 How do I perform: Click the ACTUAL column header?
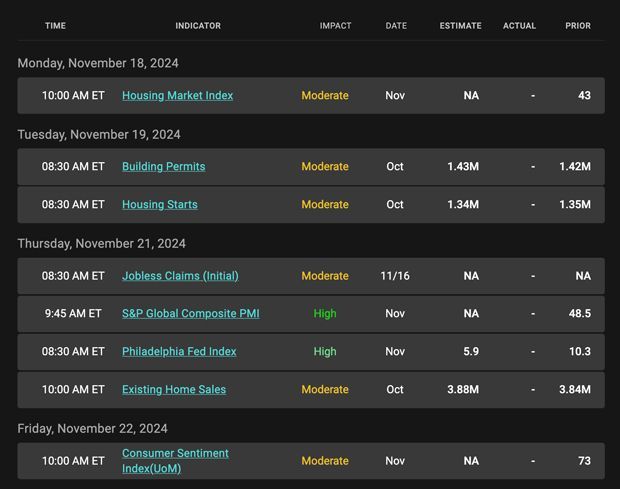tap(519, 26)
